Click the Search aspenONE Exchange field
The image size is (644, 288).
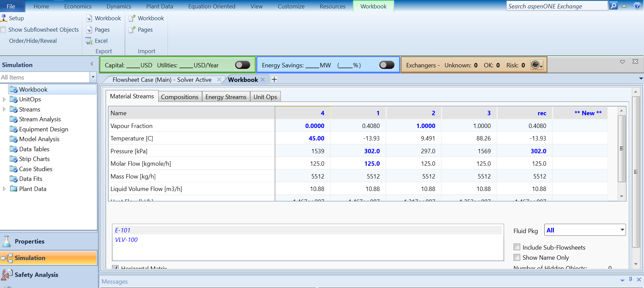click(557, 6)
